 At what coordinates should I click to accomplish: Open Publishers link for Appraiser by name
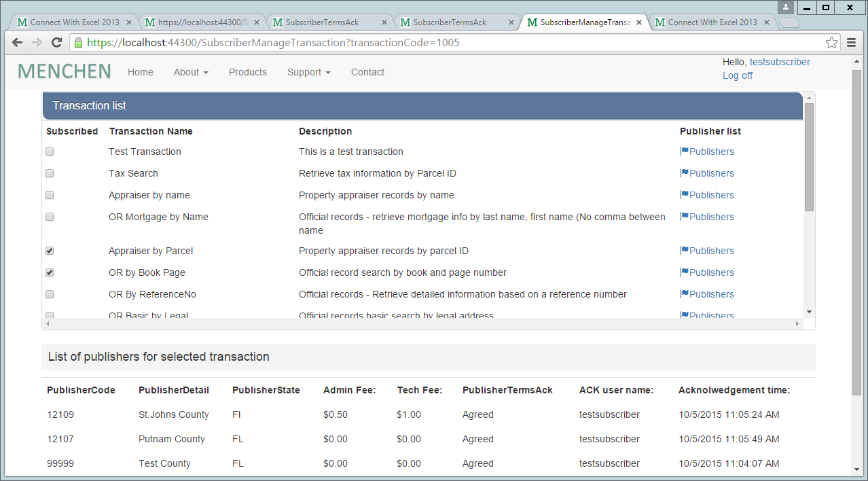pyautogui.click(x=711, y=195)
